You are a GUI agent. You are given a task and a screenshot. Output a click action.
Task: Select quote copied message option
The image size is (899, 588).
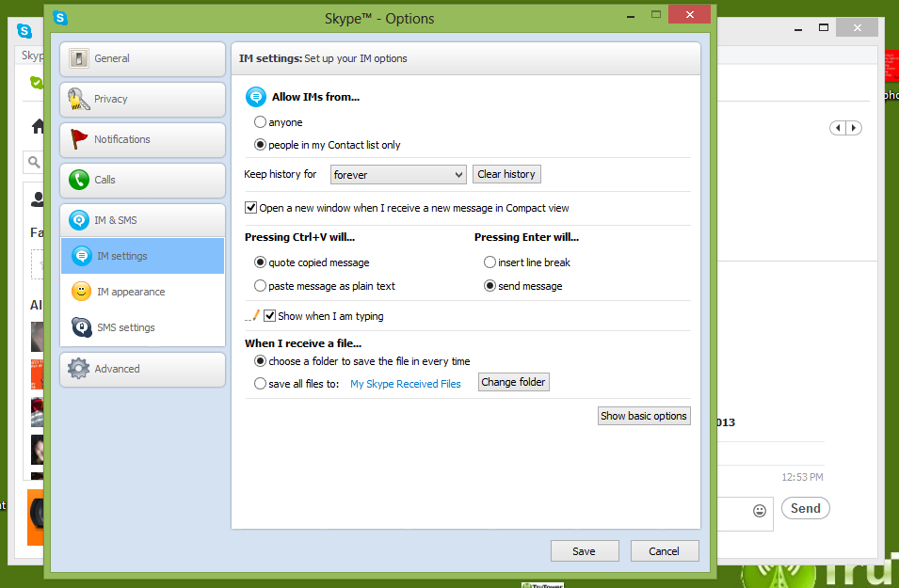[312, 262]
